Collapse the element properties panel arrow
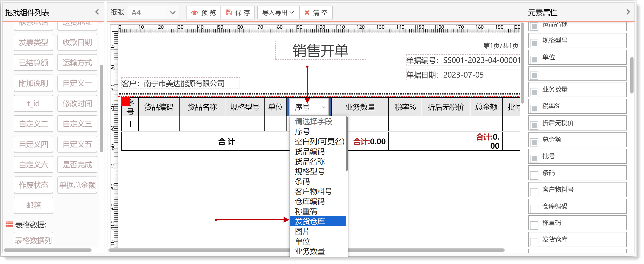This screenshot has height=264, width=644. click(628, 12)
